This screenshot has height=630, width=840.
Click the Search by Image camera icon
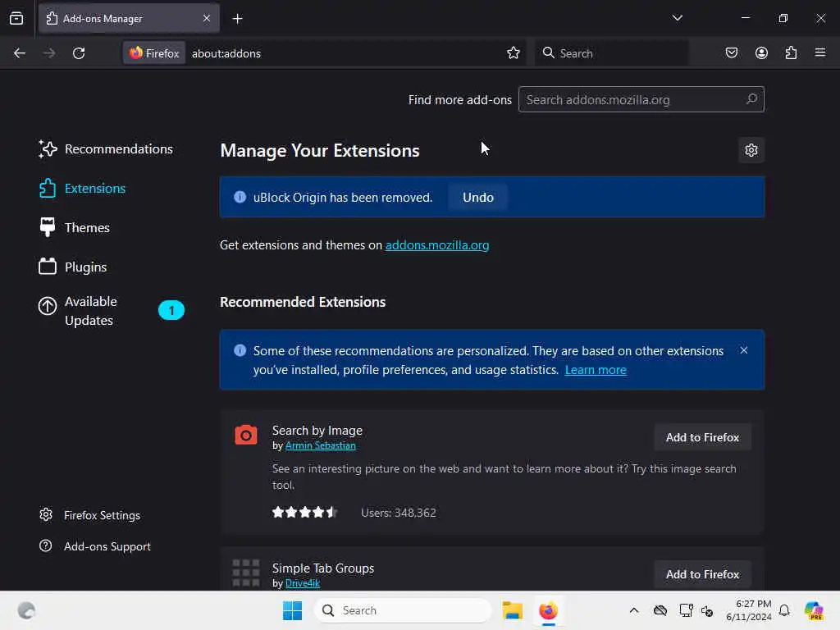(246, 435)
